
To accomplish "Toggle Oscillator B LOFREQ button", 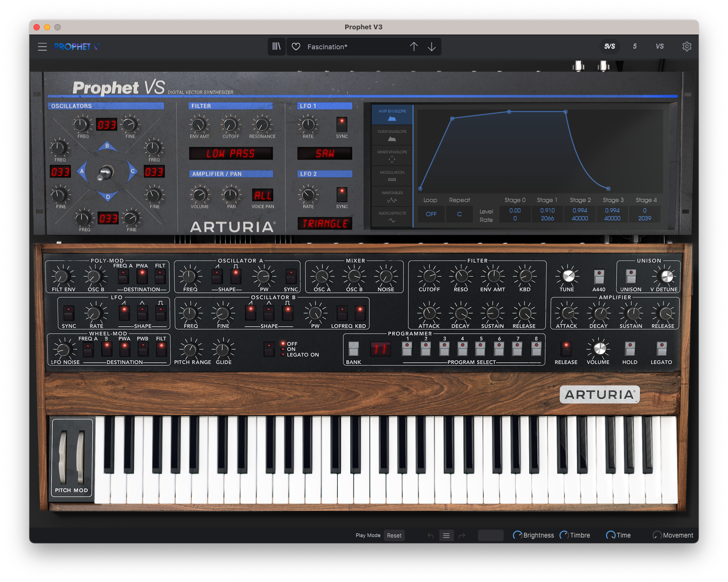I will (x=342, y=312).
